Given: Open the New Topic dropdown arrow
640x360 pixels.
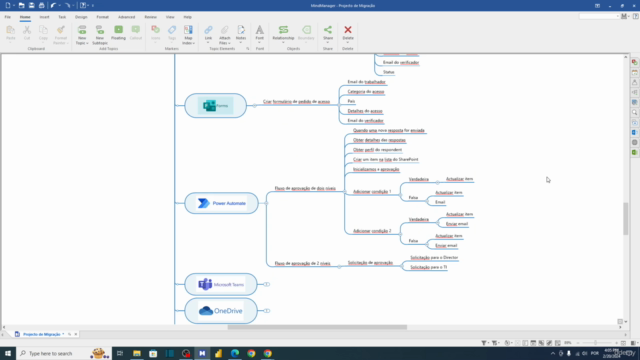Looking at the screenshot, I should (87, 43).
